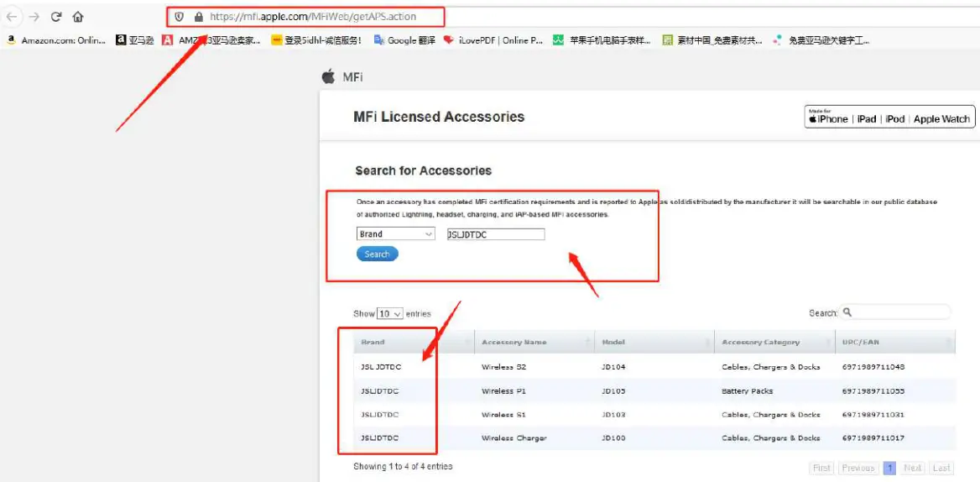The height and width of the screenshot is (482, 980).
Task: Select the Wireless S1 accessory name
Action: click(x=503, y=415)
